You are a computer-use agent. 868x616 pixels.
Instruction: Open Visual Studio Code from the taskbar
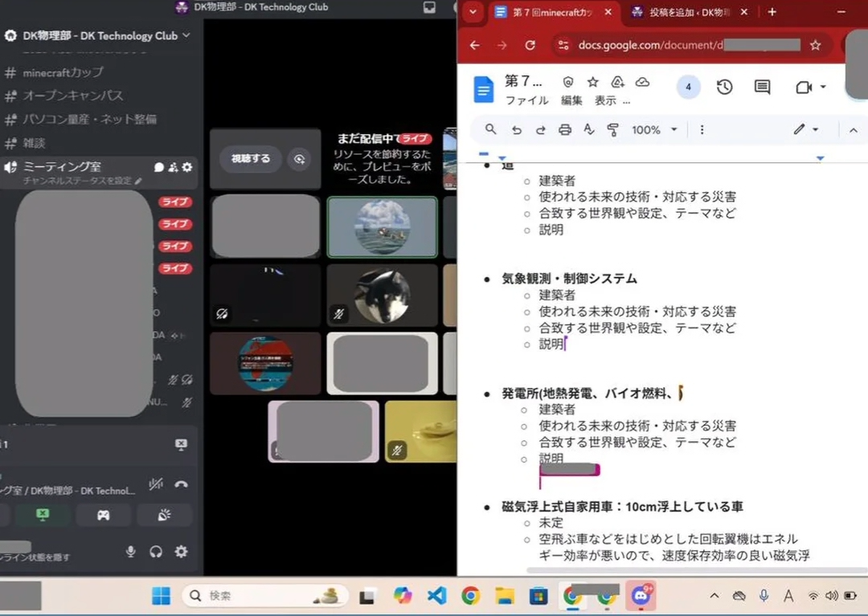pos(436,596)
